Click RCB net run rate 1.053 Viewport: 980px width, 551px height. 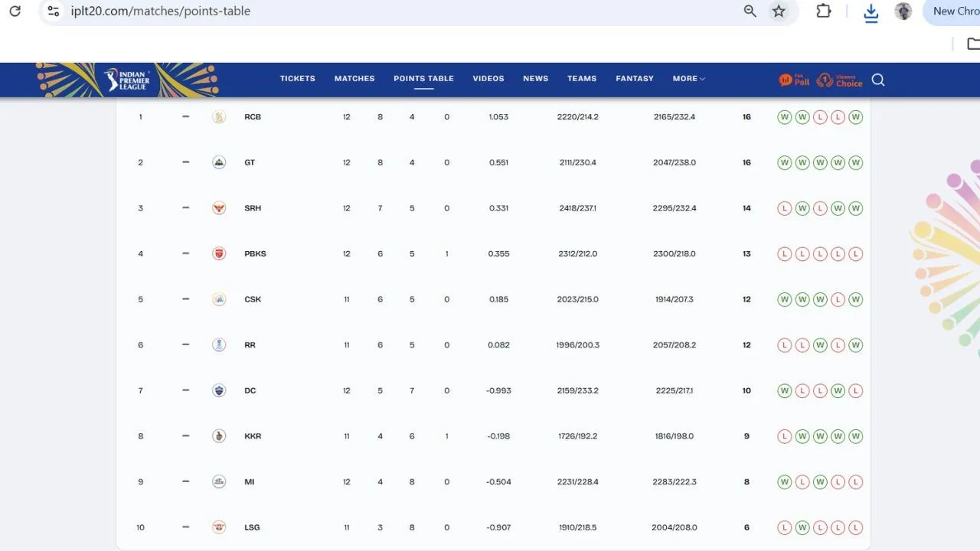coord(498,117)
